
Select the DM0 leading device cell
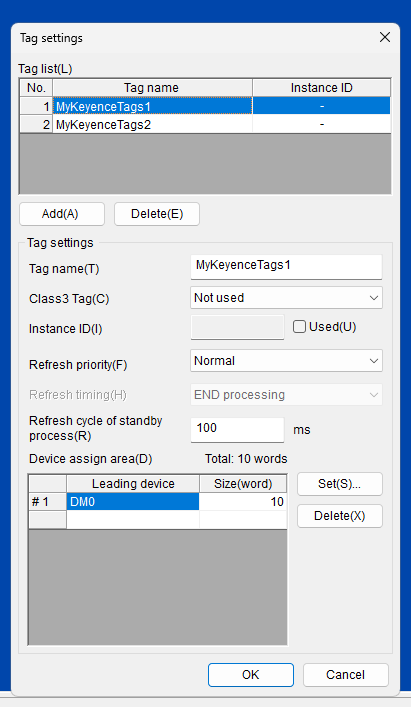tap(133, 502)
